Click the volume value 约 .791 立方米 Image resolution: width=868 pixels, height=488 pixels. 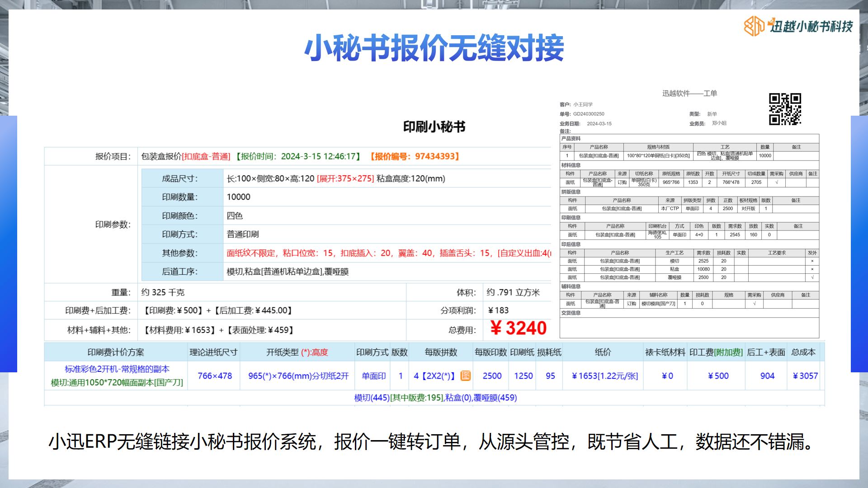[513, 292]
